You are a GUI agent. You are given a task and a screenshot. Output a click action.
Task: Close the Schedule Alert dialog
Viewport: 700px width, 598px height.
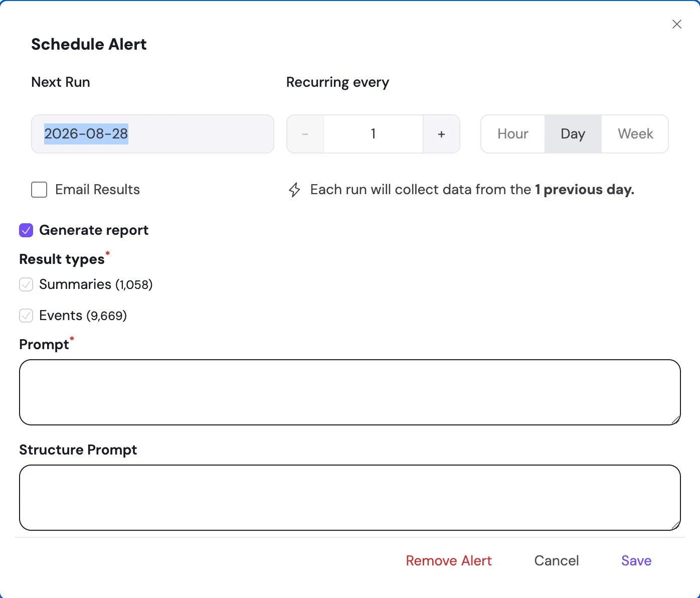tap(676, 24)
